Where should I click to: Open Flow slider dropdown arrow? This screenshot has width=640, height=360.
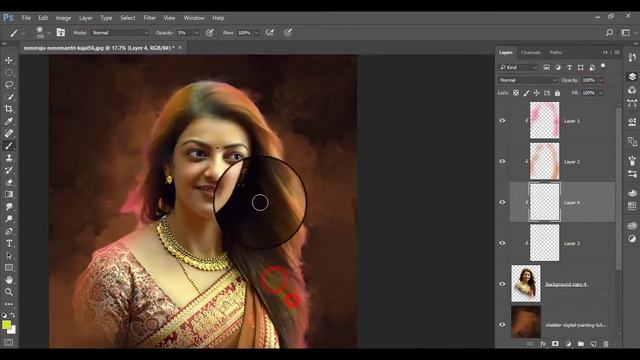pos(257,33)
